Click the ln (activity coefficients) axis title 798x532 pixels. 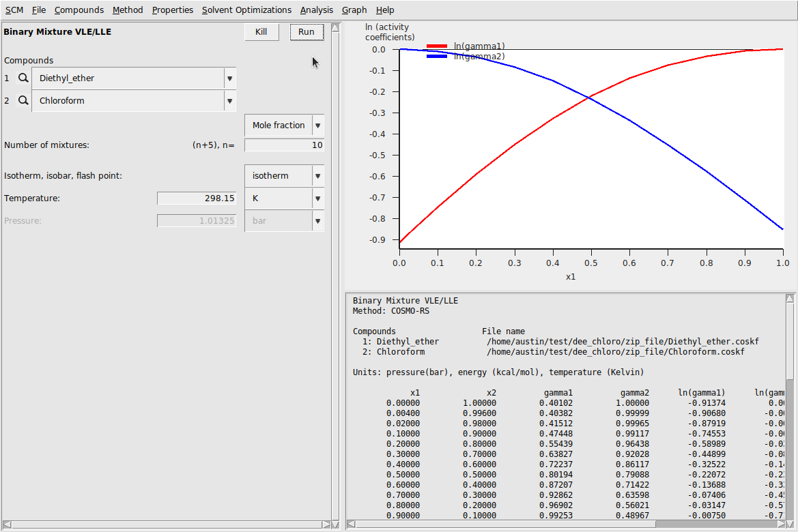point(390,32)
